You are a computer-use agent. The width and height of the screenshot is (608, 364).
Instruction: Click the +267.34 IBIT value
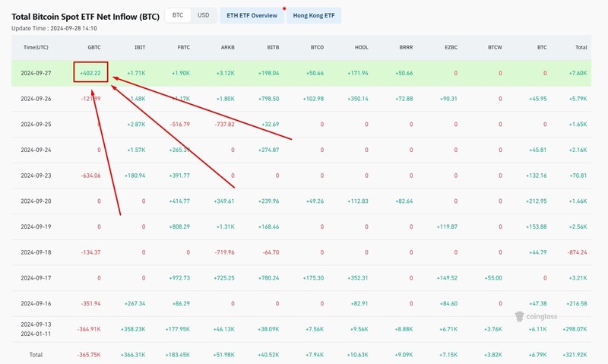(135, 303)
